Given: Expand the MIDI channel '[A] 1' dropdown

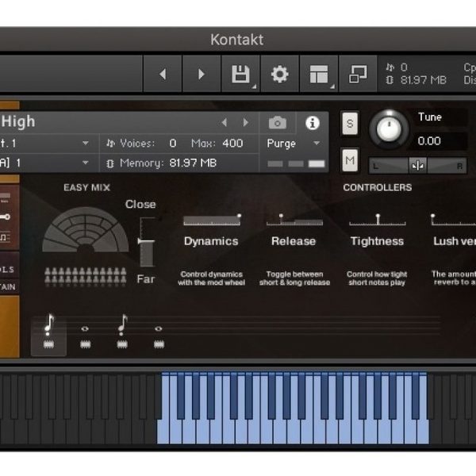Looking at the screenshot, I should tap(48, 163).
